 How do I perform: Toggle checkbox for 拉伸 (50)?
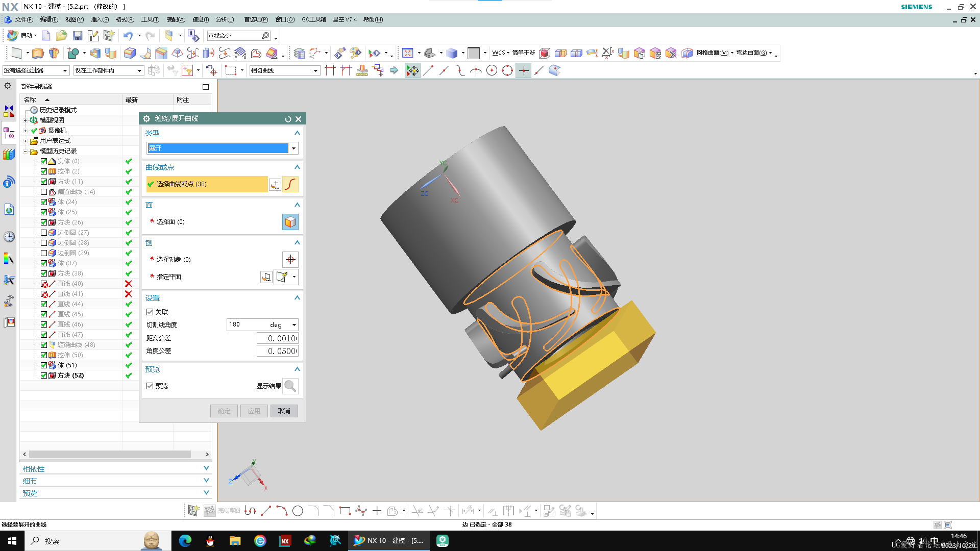[44, 355]
